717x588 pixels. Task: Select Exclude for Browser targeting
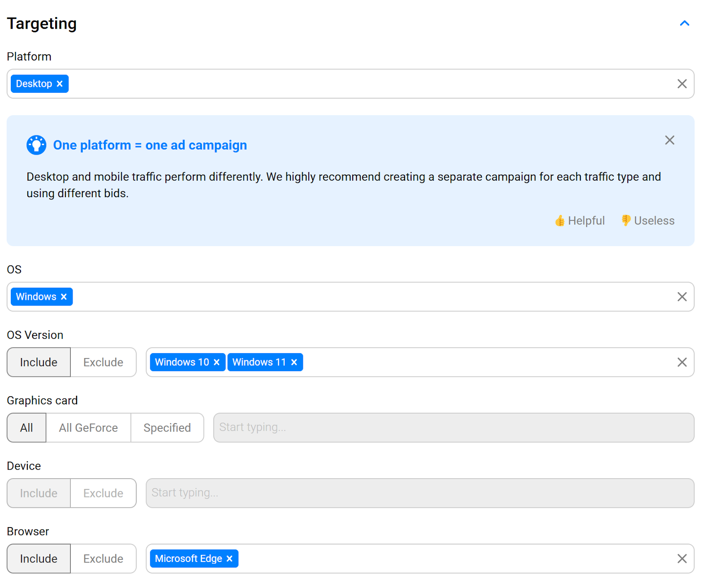tap(103, 558)
